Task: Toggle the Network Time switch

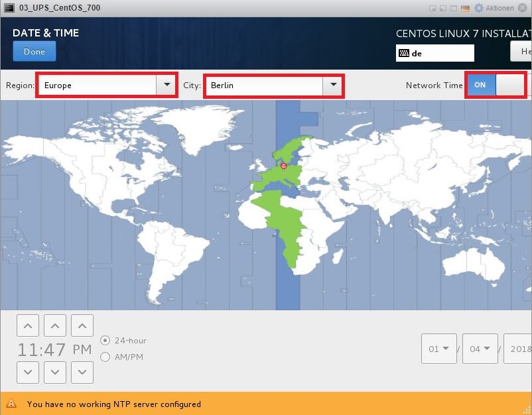Action: (496, 85)
